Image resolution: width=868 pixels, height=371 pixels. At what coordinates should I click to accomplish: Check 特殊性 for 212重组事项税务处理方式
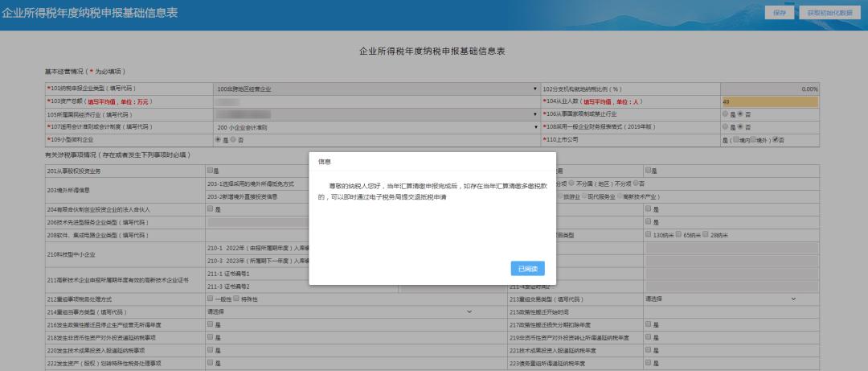(x=236, y=299)
